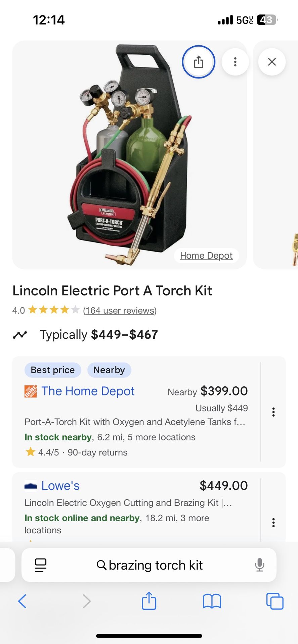
Task: Select the Nearby filter chip
Action: [x=109, y=370]
